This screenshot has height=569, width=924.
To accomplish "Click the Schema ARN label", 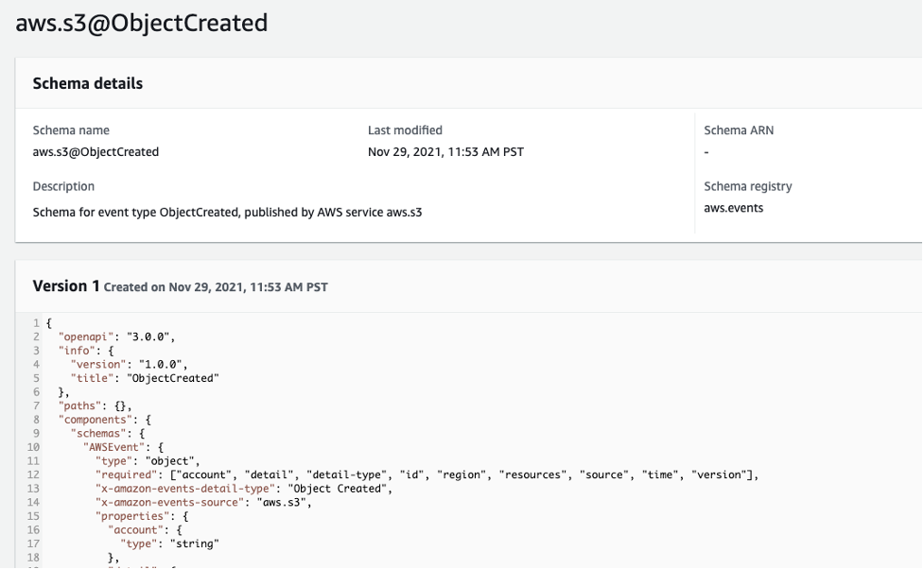I will pos(739,130).
